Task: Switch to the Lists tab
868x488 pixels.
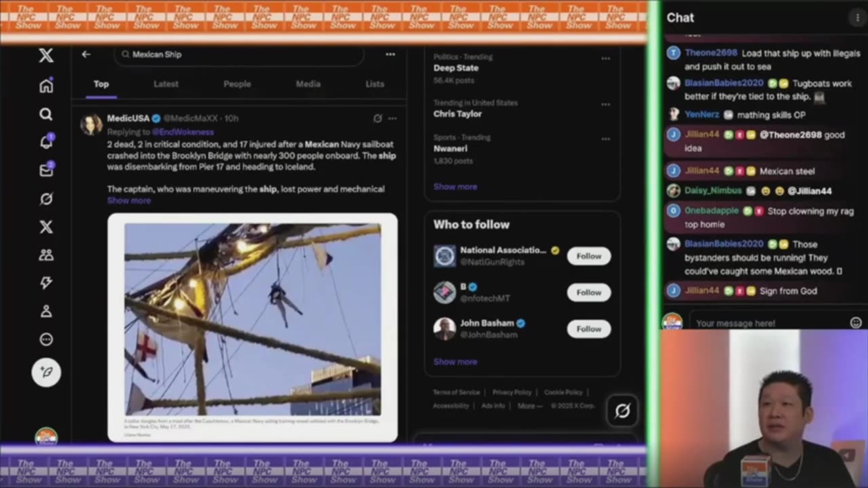Action: 375,84
